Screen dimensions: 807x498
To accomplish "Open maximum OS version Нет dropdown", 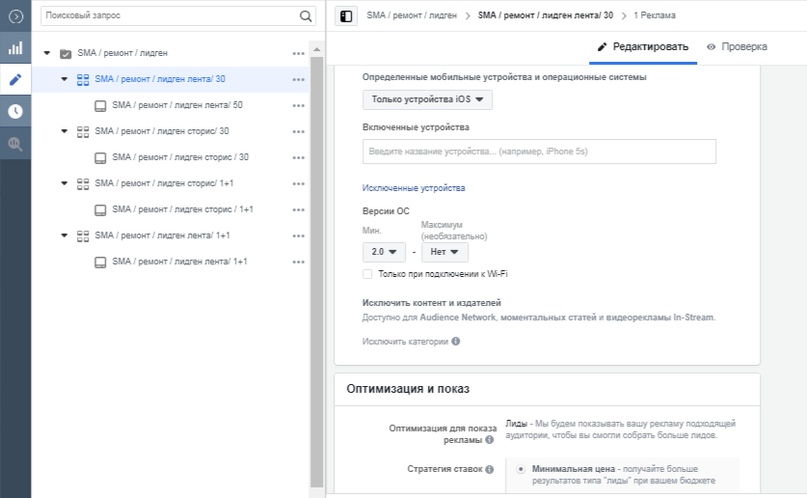I will pos(444,252).
